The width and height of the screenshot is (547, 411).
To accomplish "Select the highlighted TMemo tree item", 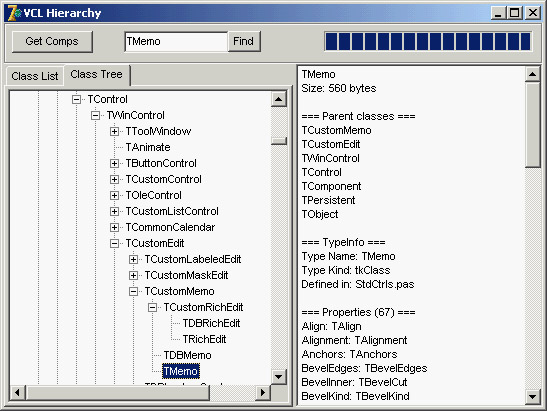I will (x=181, y=371).
